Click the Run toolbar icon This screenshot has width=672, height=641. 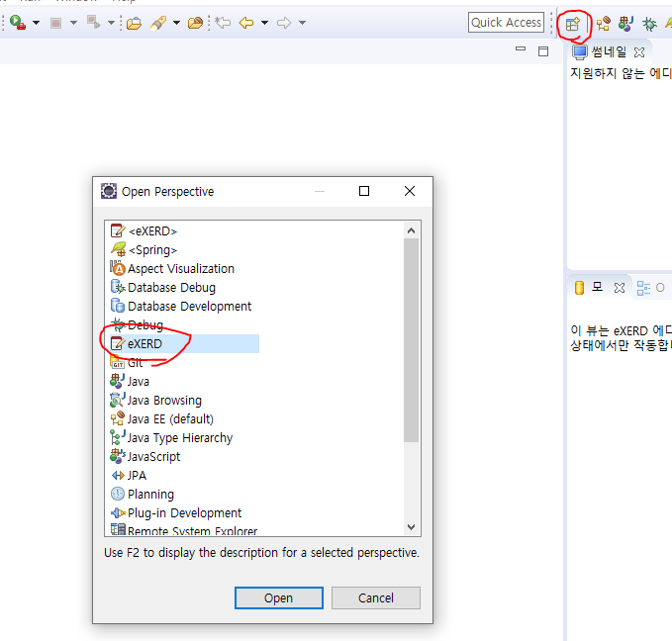coord(17,23)
